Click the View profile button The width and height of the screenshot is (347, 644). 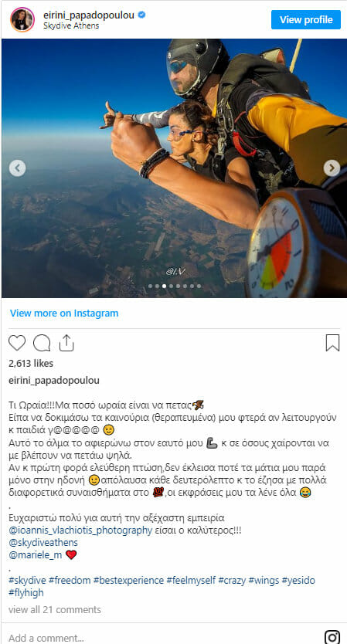tap(306, 20)
